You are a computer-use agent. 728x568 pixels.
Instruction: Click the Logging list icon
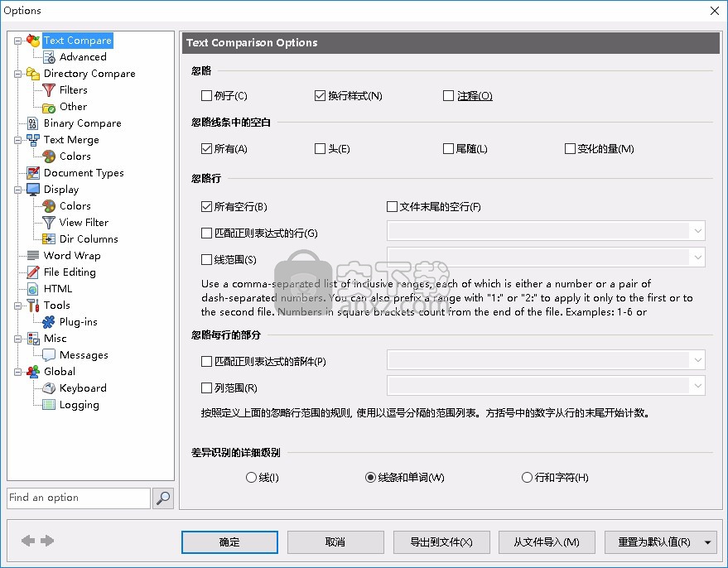coord(49,405)
